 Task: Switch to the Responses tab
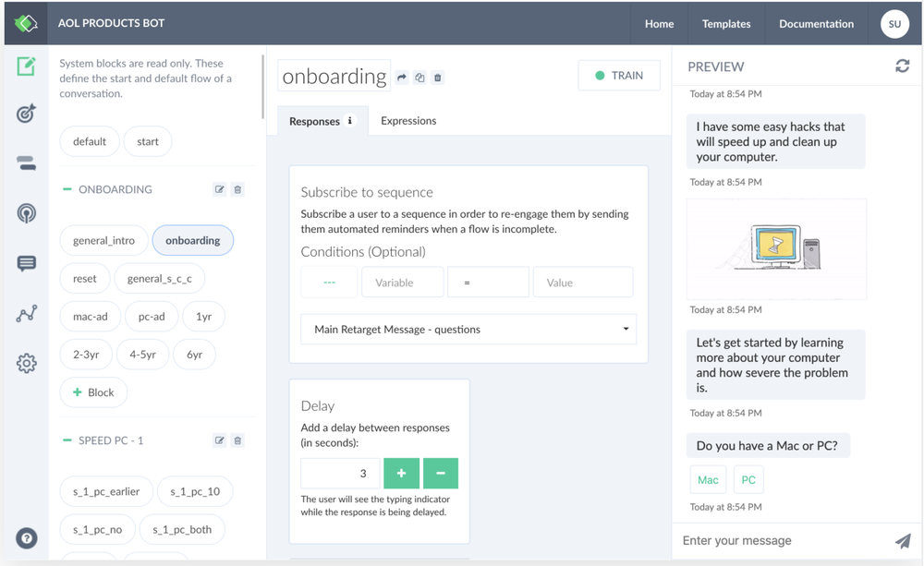pyautogui.click(x=322, y=121)
